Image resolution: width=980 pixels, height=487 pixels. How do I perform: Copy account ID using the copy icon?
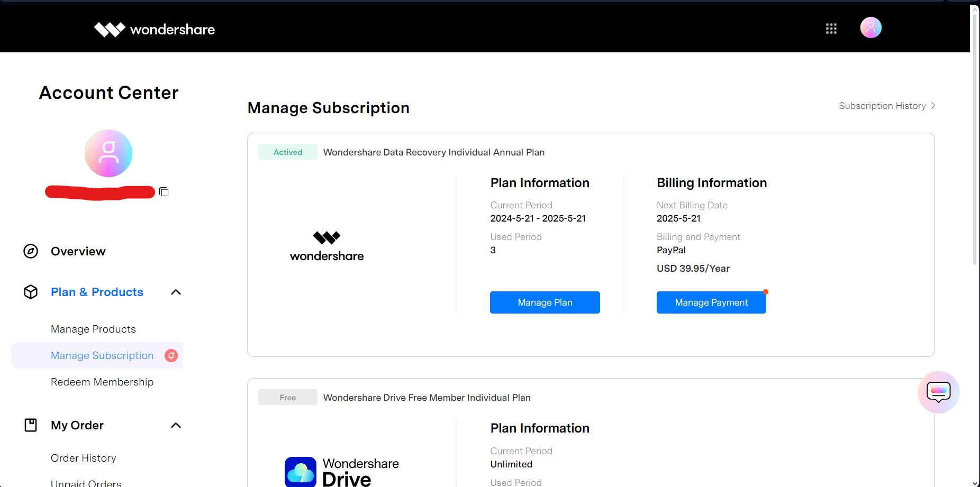click(164, 191)
